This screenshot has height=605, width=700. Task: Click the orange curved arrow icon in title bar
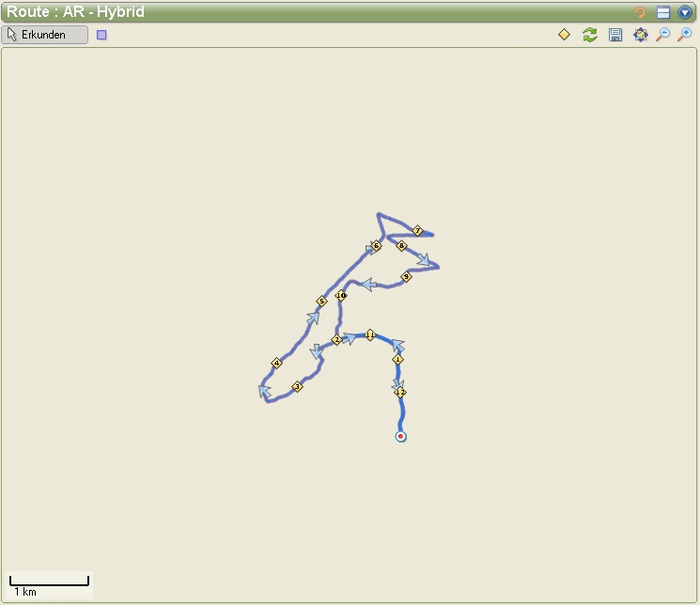[640, 12]
